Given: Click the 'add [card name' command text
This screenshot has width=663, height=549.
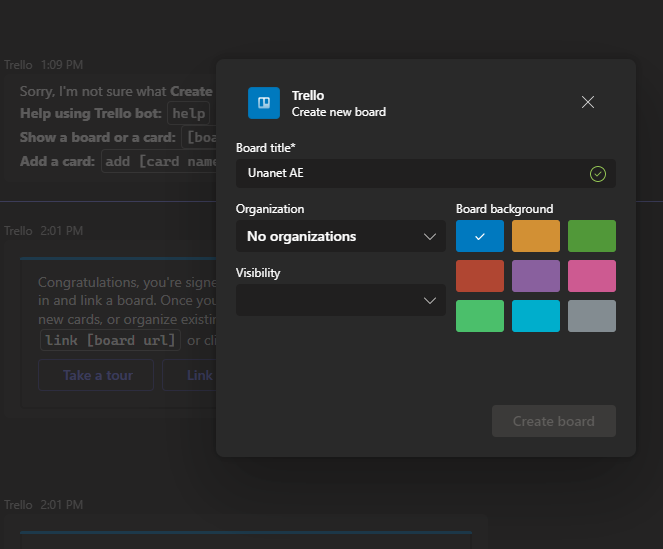Looking at the screenshot, I should [x=159, y=161].
